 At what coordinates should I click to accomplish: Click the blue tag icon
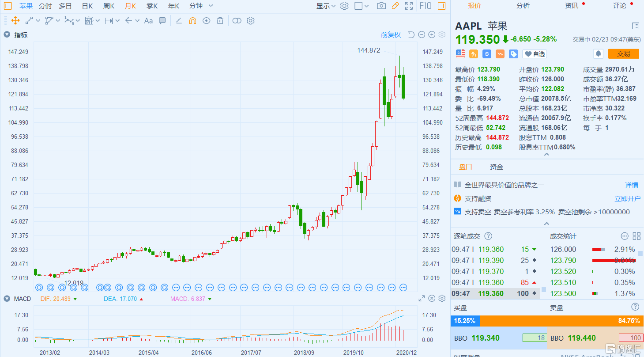(513, 53)
